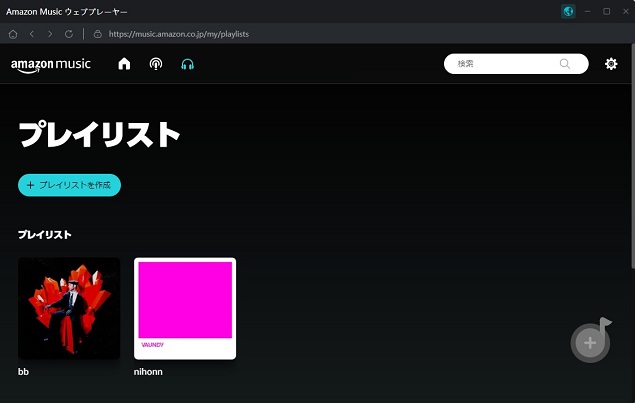
Task: Reload the page with refresh icon
Action: (69, 34)
